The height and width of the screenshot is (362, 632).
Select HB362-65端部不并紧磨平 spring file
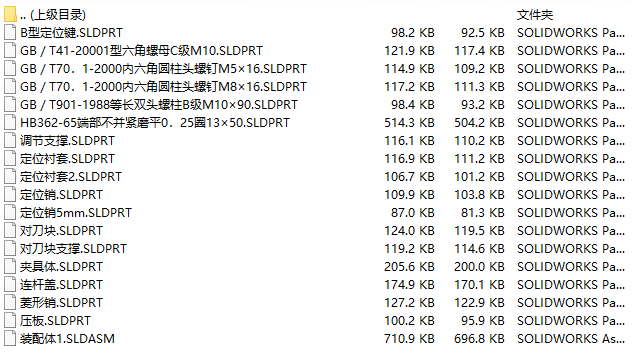coord(155,123)
